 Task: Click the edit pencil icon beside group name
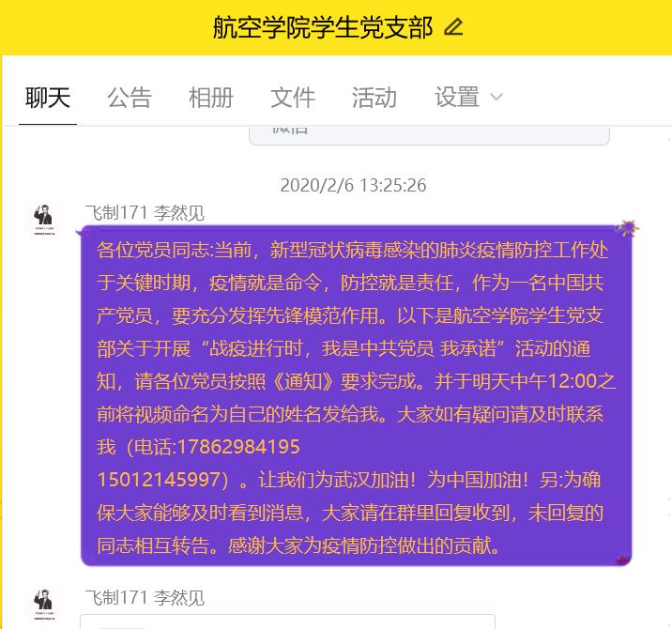point(453,26)
